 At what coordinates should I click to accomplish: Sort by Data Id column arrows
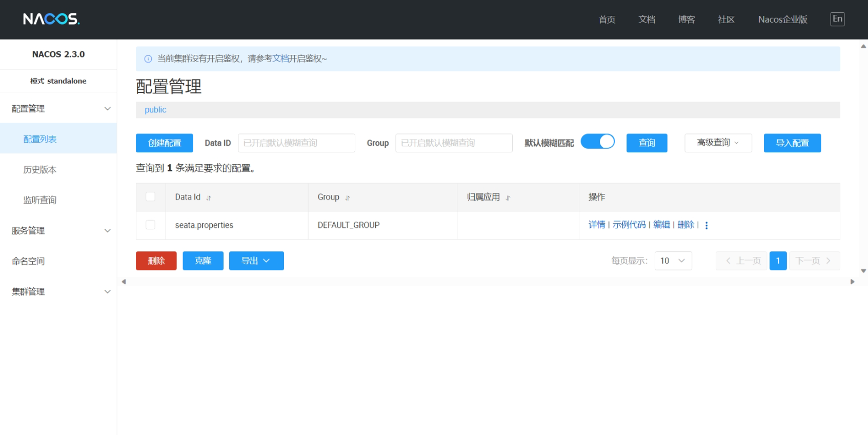coord(209,197)
